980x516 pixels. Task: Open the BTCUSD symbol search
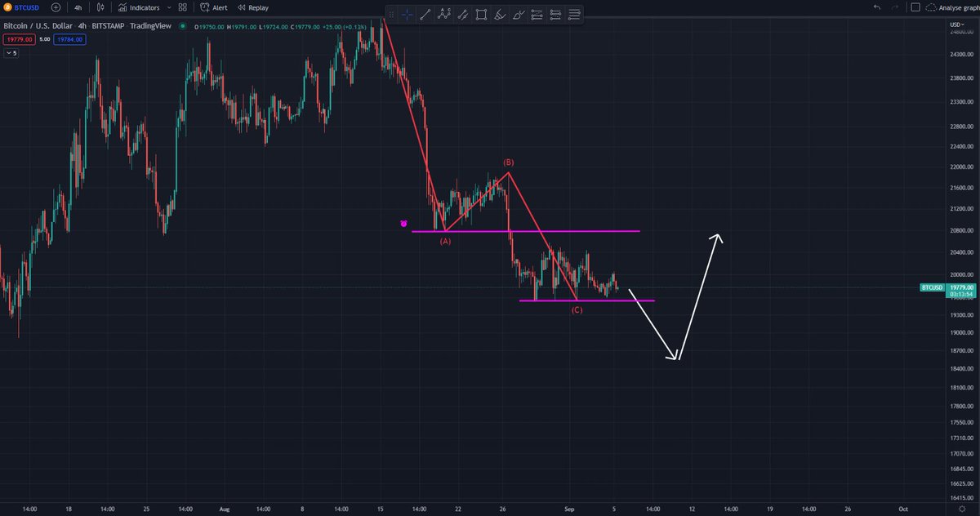click(x=26, y=7)
